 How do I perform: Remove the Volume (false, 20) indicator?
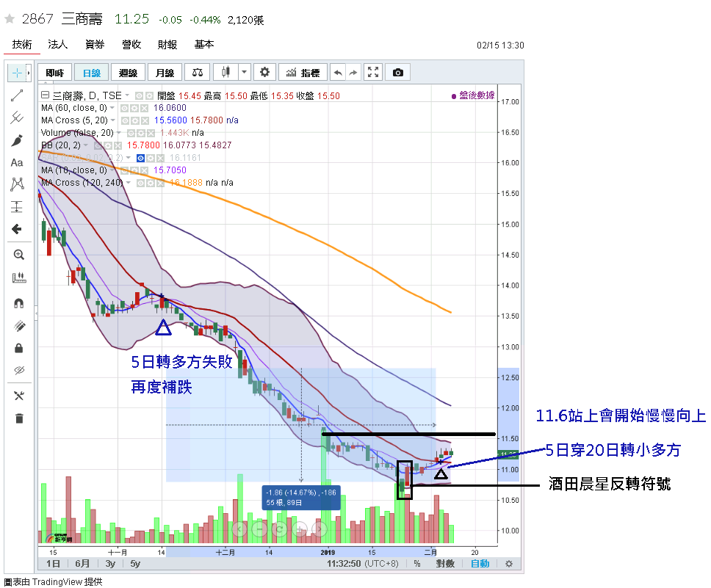(151, 133)
